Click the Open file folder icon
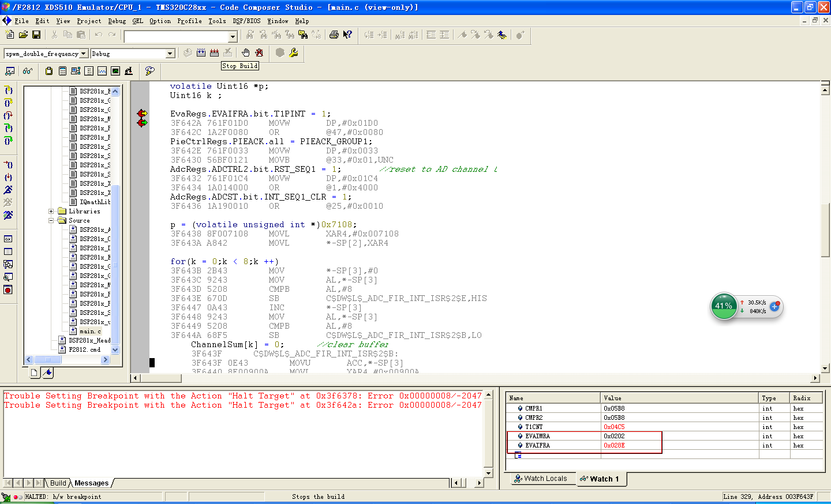 click(x=23, y=35)
